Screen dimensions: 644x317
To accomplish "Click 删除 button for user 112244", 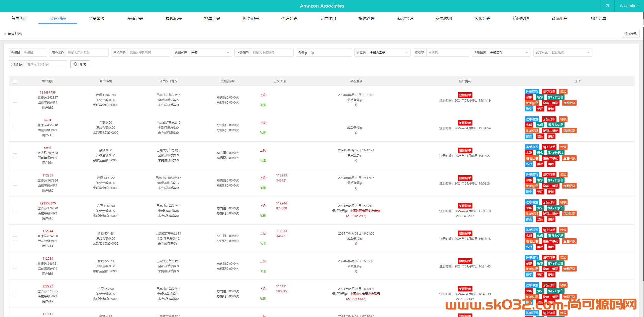I will (551, 247).
